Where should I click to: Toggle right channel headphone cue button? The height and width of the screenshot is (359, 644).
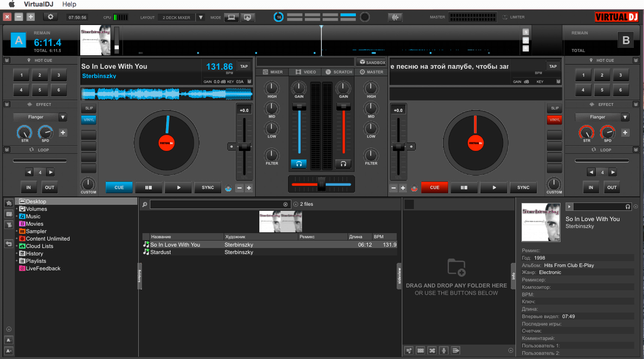pyautogui.click(x=343, y=163)
